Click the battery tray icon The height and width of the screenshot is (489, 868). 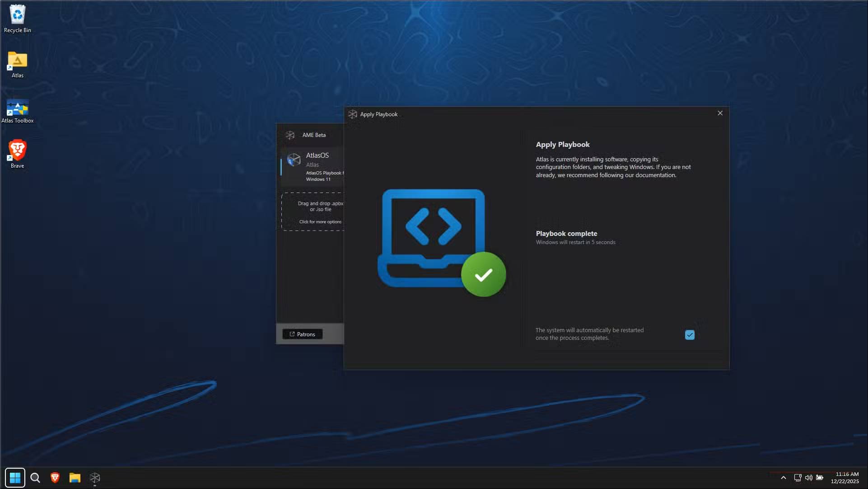tap(820, 478)
